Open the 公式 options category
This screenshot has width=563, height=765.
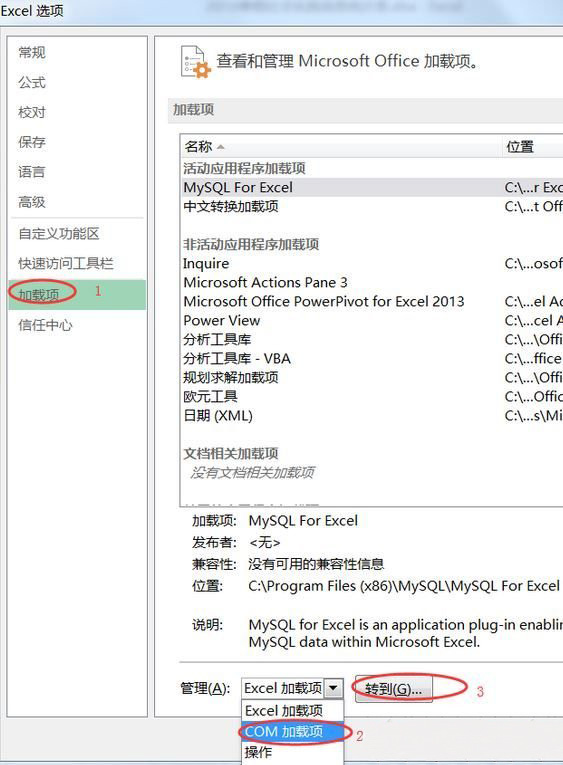point(77,82)
